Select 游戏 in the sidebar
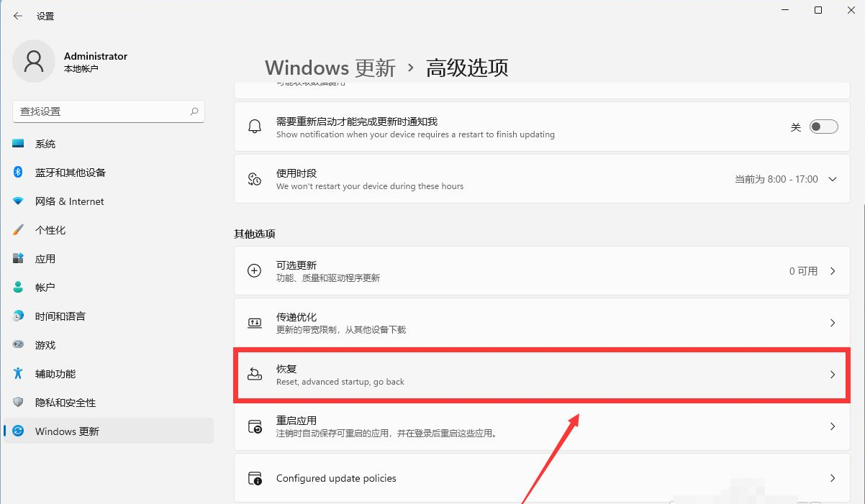The image size is (865, 504). coord(109,345)
